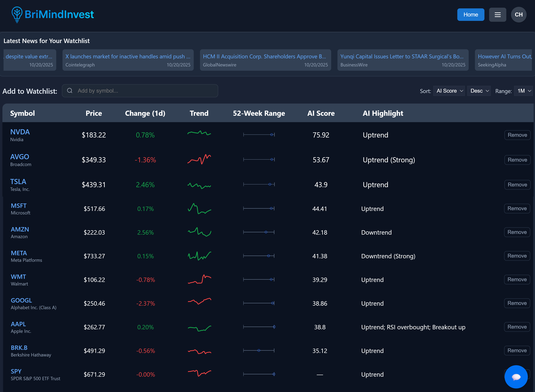Click the AVGO trend sparkline
The image size is (535, 392).
click(x=199, y=159)
